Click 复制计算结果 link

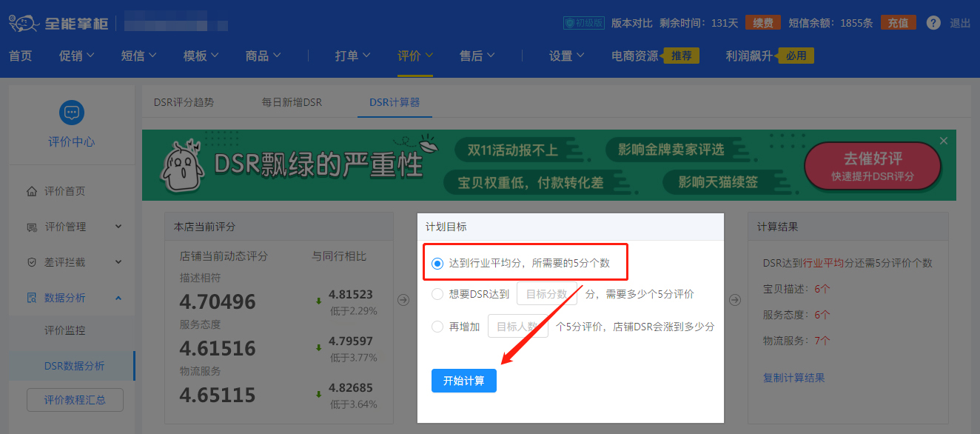point(794,378)
